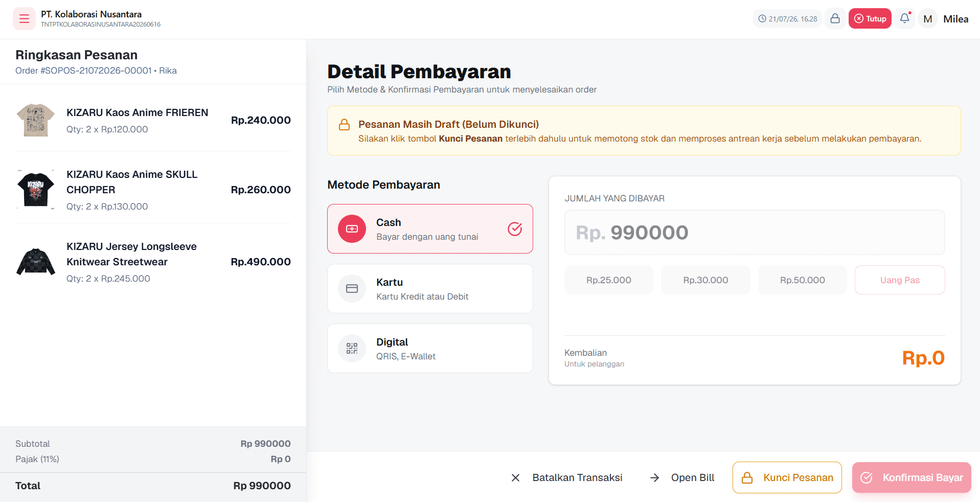
Task: Open the notification bell
Action: (x=905, y=18)
